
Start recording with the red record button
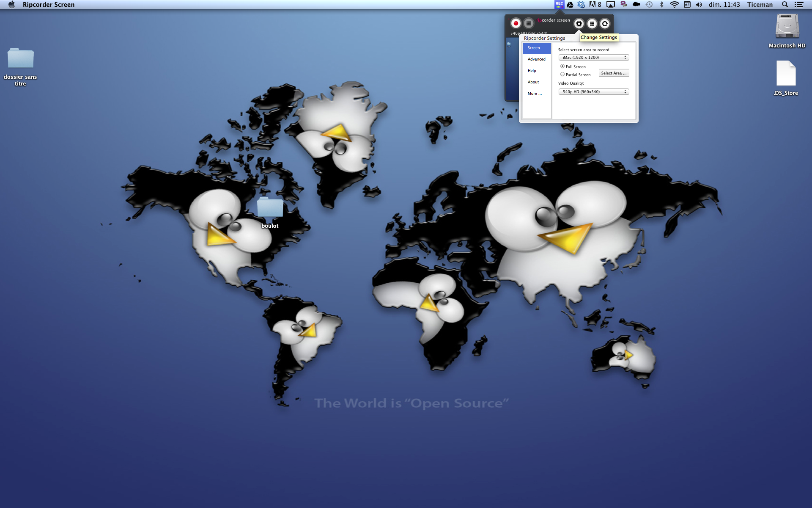[516, 23]
